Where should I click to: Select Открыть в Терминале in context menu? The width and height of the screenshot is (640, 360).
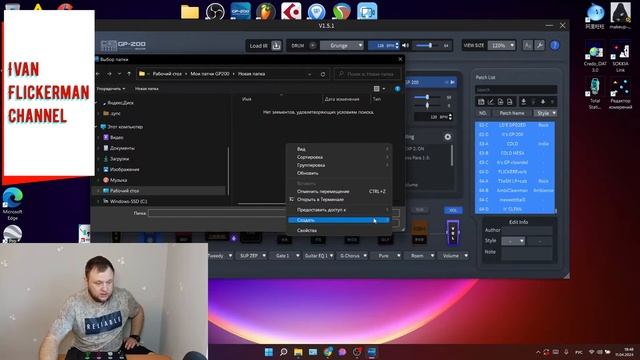tap(339, 200)
